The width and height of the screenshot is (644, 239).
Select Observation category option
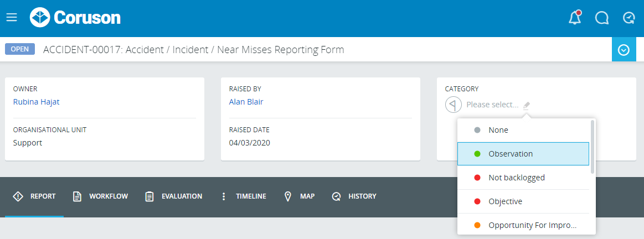coord(523,154)
